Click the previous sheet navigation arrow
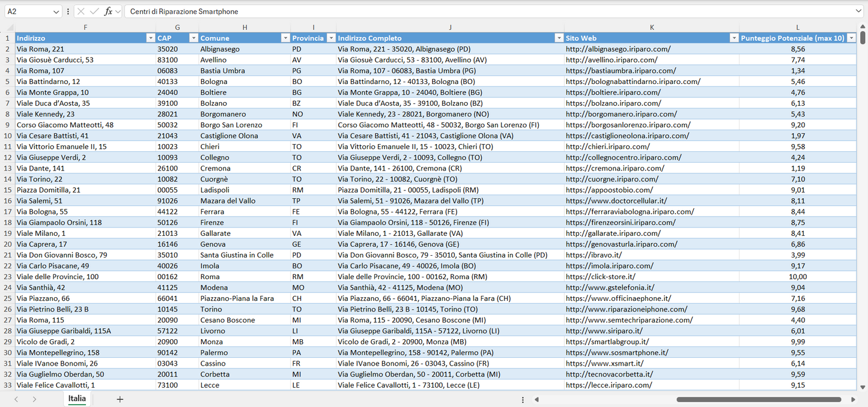Screen dimensions: 868x407 (16, 399)
